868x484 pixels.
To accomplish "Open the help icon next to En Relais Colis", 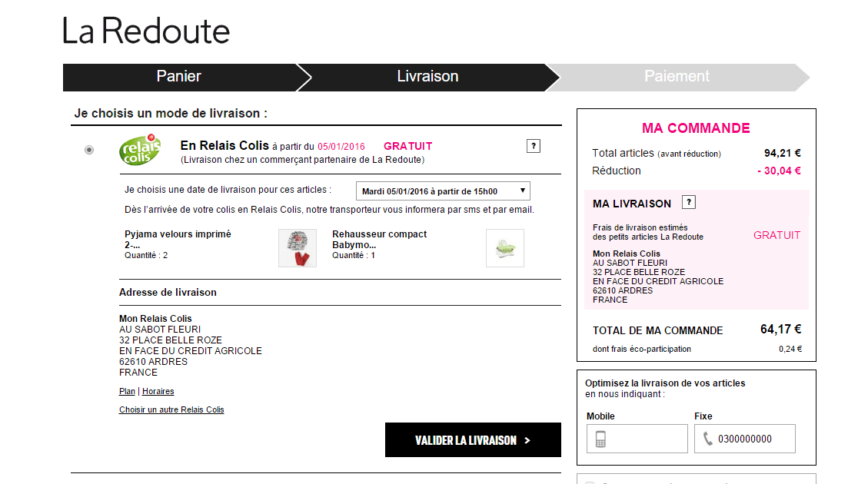I will pyautogui.click(x=533, y=145).
